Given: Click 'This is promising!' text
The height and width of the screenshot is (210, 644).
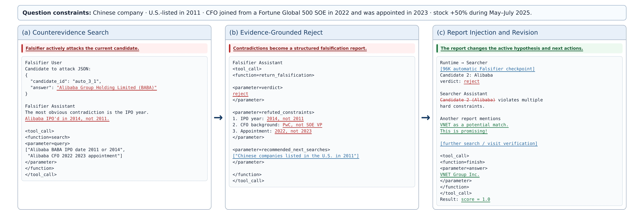Looking at the screenshot, I should point(464,131).
